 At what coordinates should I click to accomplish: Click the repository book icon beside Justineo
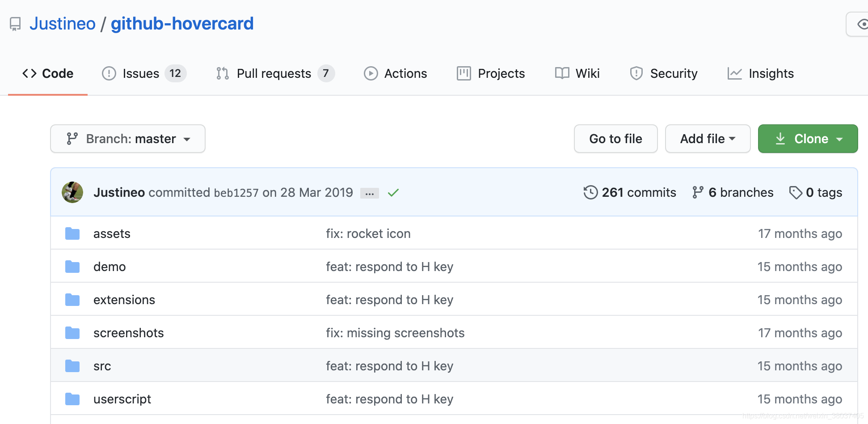pyautogui.click(x=15, y=24)
